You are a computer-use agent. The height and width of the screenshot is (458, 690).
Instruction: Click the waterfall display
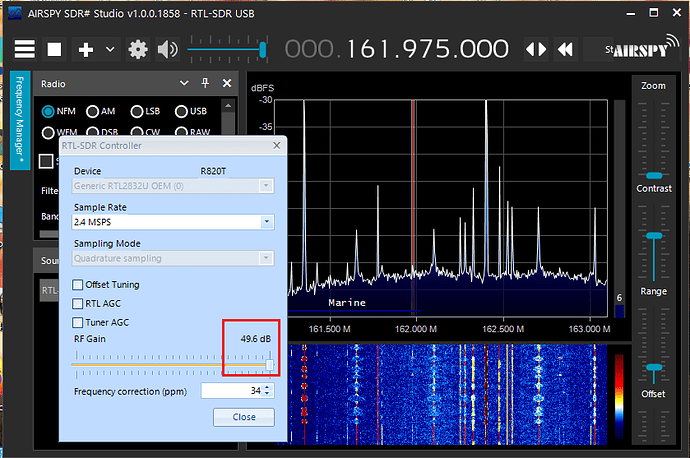tap(448, 394)
